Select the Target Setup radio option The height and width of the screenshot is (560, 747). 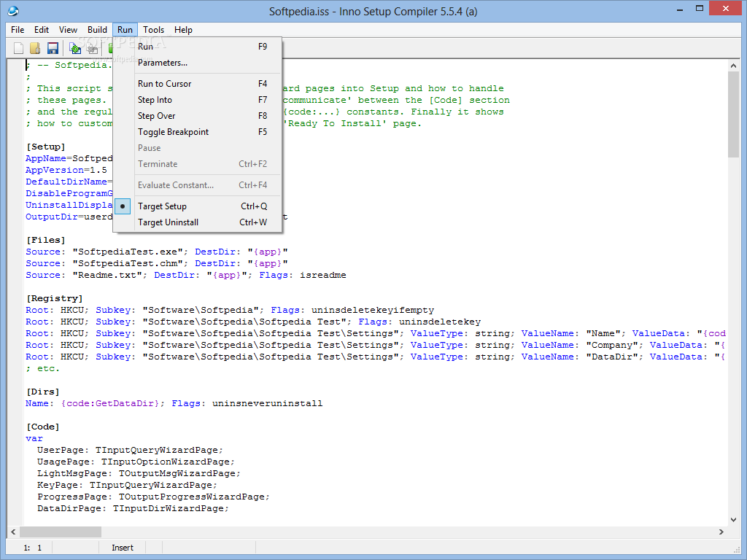(x=197, y=206)
